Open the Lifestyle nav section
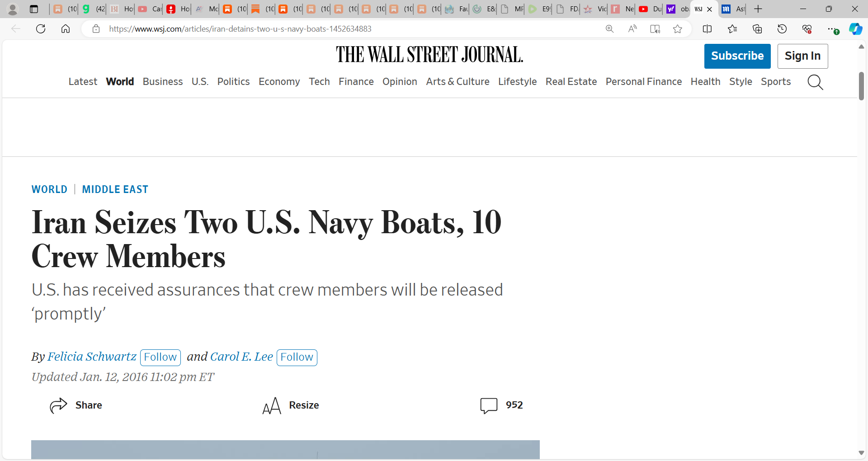 (518, 82)
